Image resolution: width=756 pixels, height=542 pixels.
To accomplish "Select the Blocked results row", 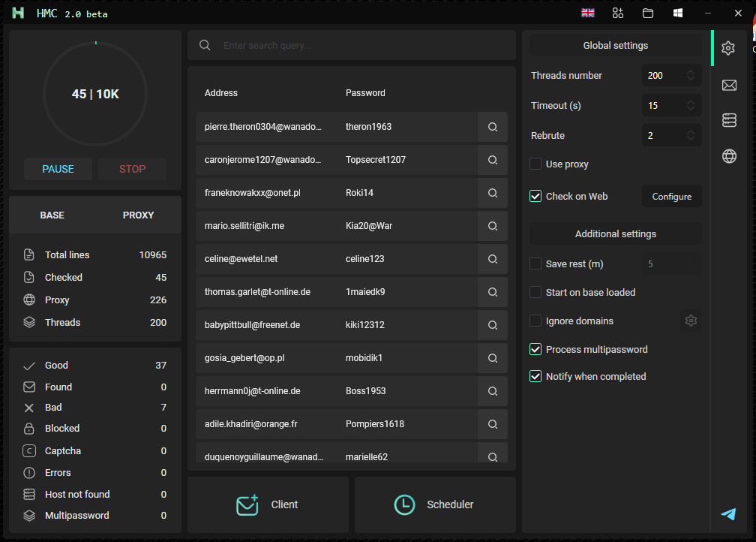I will tap(95, 428).
